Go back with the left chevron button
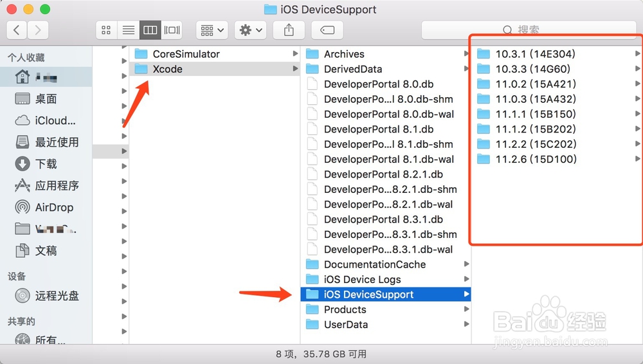 [x=17, y=30]
